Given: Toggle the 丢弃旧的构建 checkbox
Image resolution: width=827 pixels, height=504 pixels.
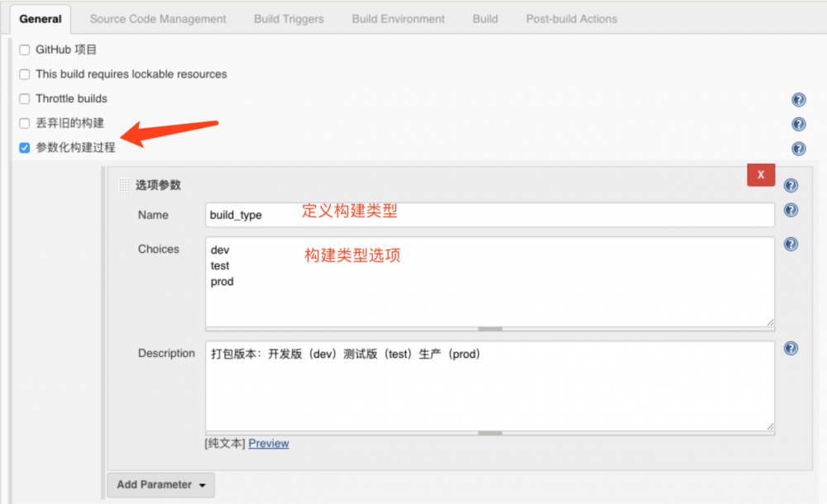Looking at the screenshot, I should coord(24,123).
